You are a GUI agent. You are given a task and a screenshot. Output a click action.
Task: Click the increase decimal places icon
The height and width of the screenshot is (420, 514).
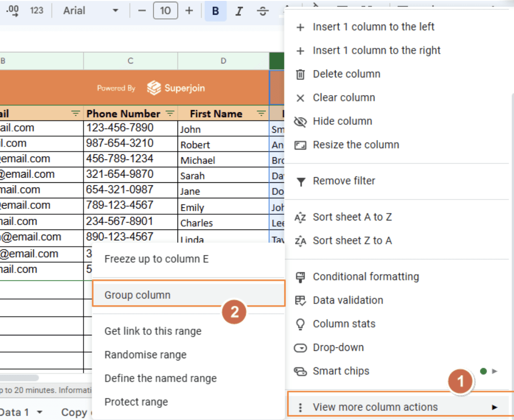13,10
